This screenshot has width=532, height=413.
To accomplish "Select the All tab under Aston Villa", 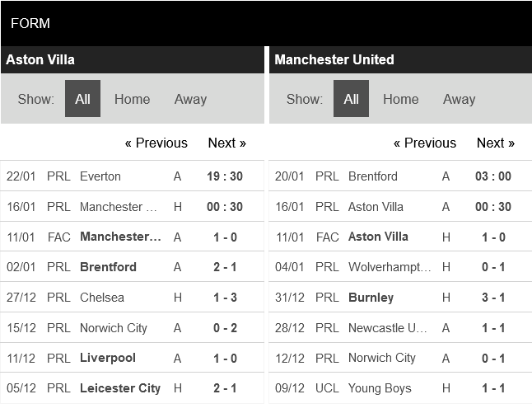I will coord(82,99).
